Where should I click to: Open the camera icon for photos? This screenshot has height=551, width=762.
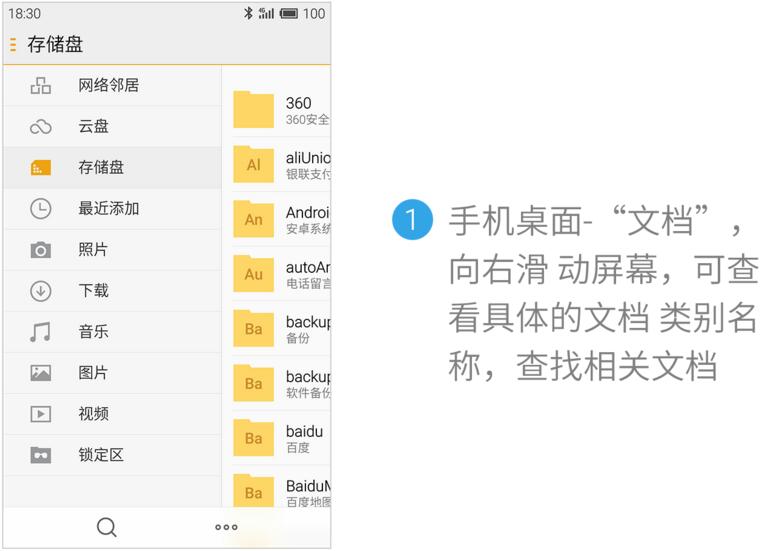tap(40, 250)
